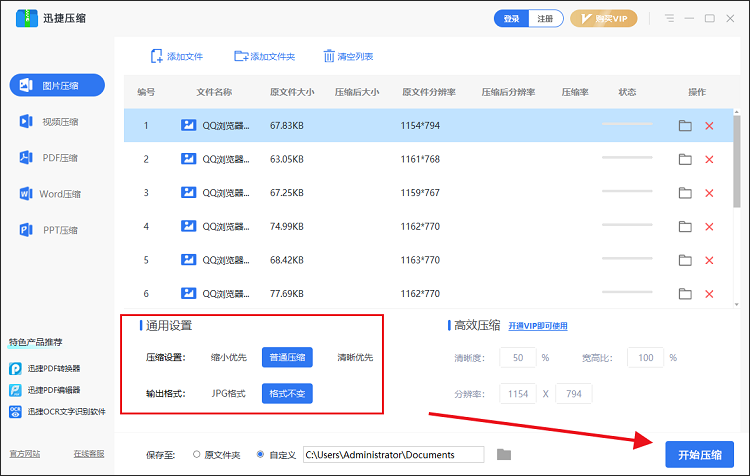This screenshot has height=476, width=750.
Task: Choose 格式不变 output format
Action: click(x=287, y=393)
